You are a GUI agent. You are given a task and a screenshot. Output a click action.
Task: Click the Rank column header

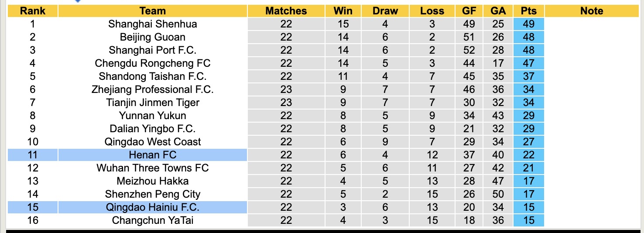pyautogui.click(x=33, y=11)
